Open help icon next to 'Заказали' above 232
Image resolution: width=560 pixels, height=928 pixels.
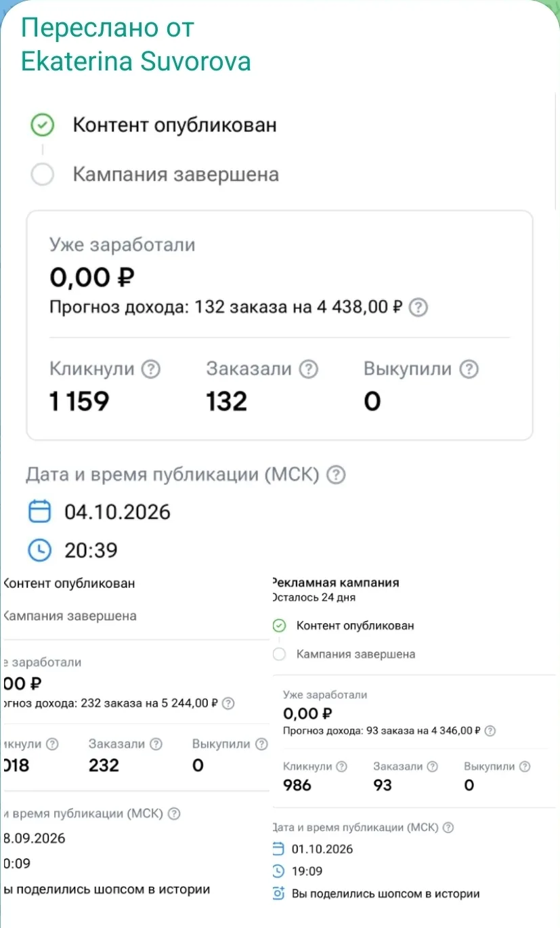click(156, 744)
